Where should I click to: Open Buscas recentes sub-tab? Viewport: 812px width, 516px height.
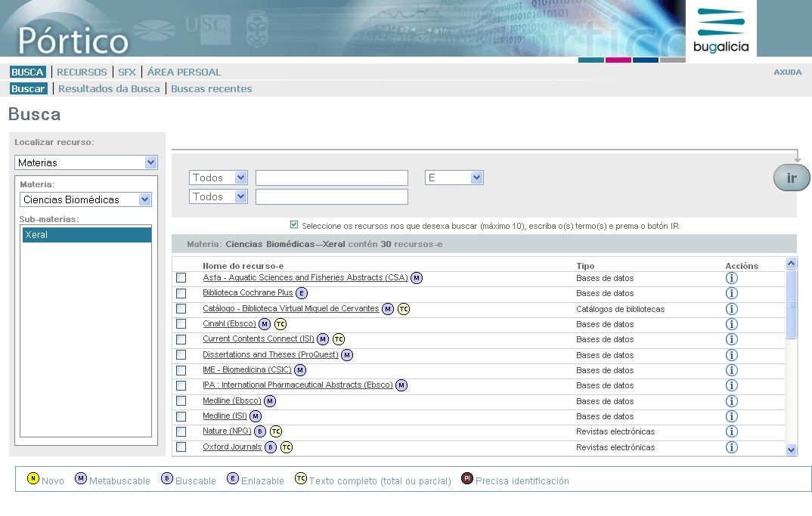211,88
